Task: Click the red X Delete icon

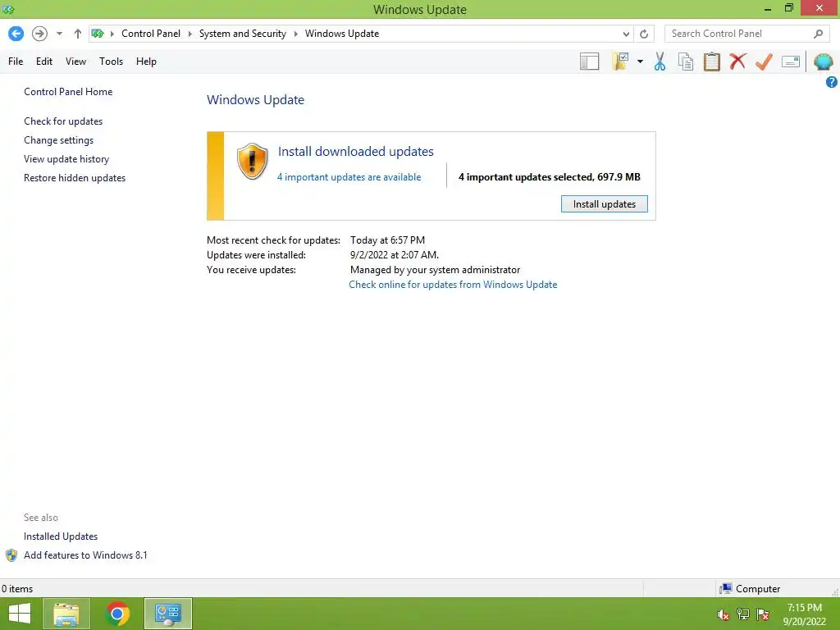Action: pos(737,62)
